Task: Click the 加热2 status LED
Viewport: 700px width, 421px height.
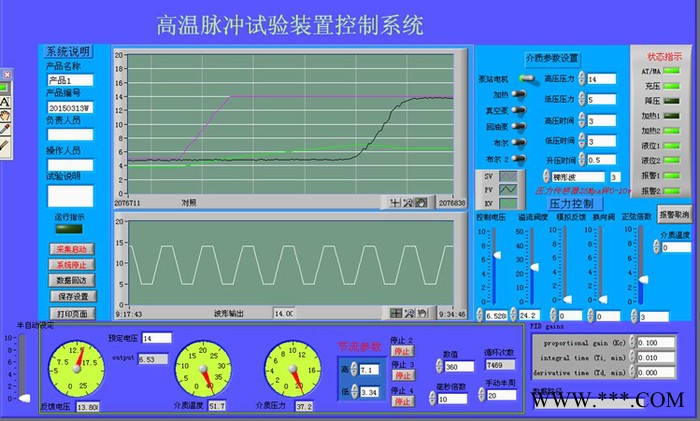Action: click(x=671, y=131)
